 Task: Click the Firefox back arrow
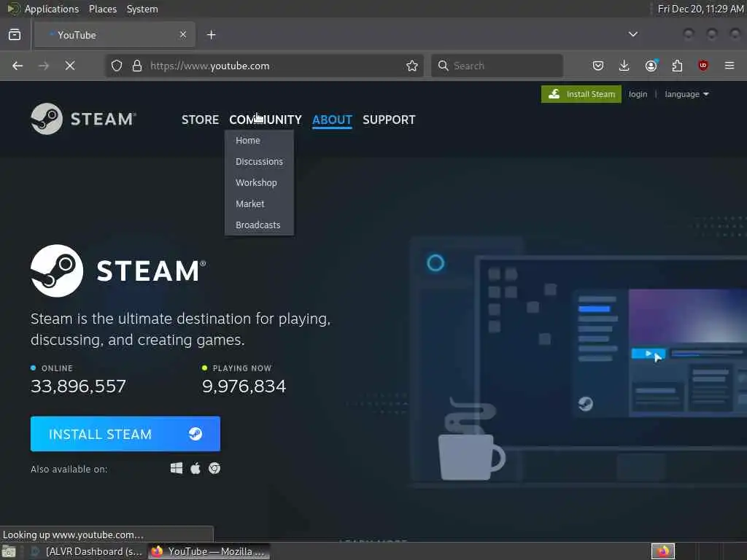(18, 66)
